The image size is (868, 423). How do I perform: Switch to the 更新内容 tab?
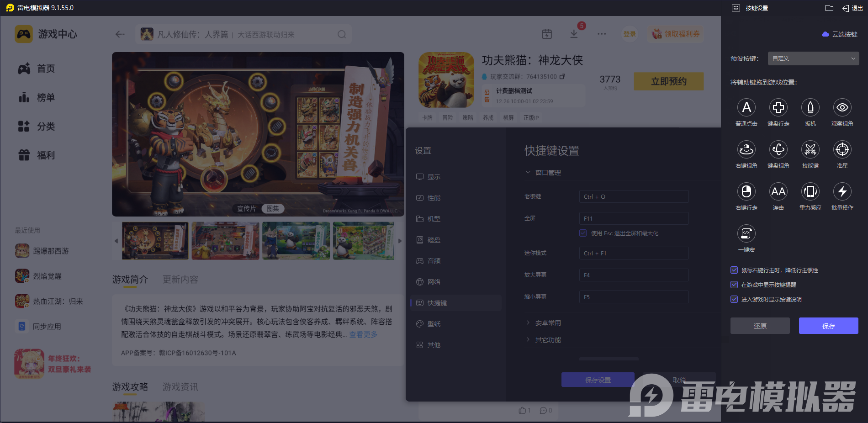[x=180, y=280]
